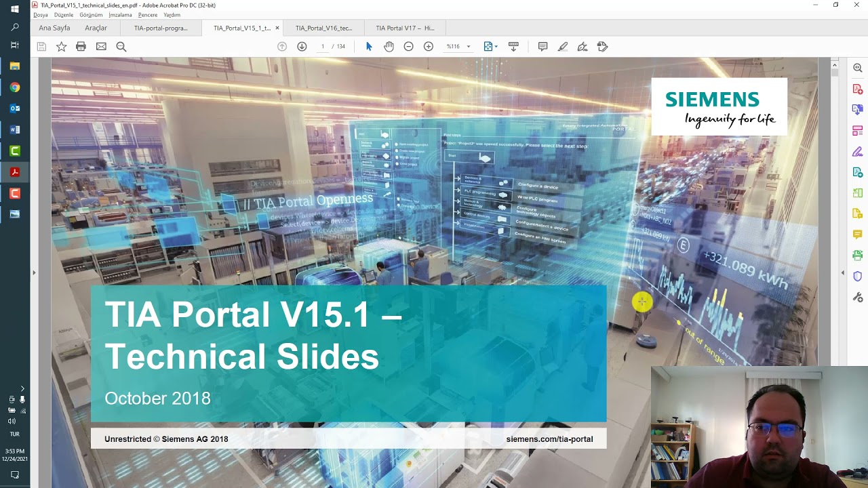This screenshot has width=868, height=488.
Task: Open the Search tool in right pane
Action: pos(858,68)
